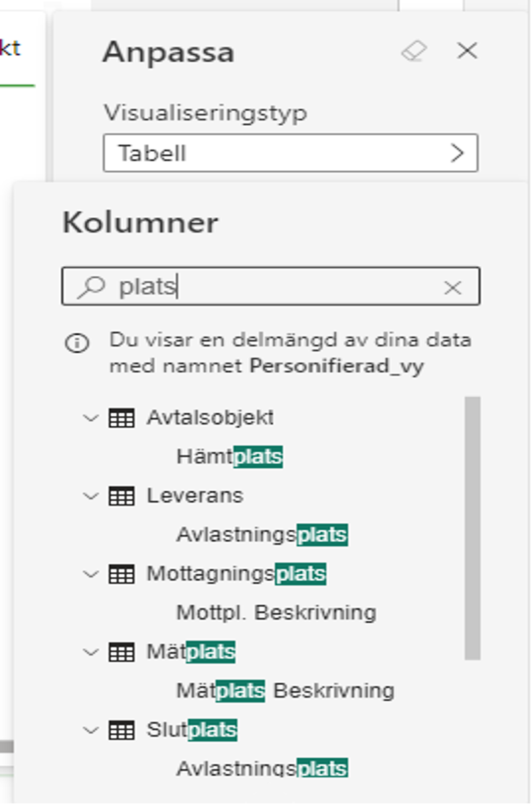Screen dimensions: 532x804
Task: Collapse the Mottagningsplats group chevron
Action: (x=91, y=574)
